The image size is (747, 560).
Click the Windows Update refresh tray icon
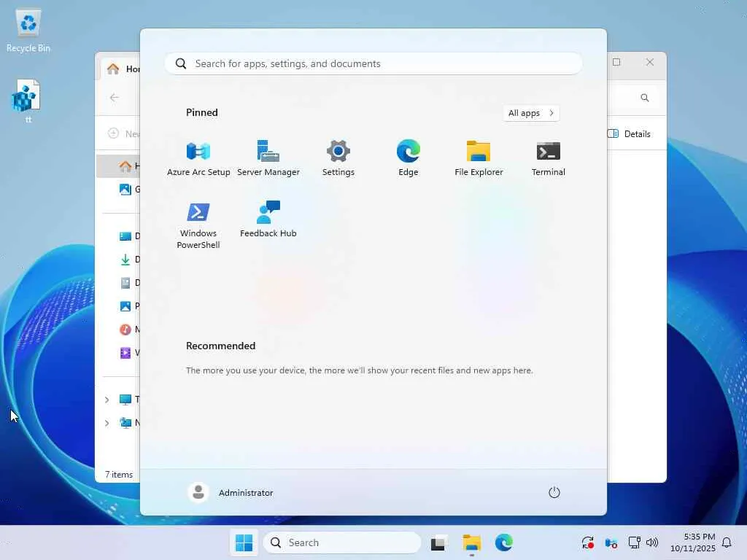[x=587, y=542]
